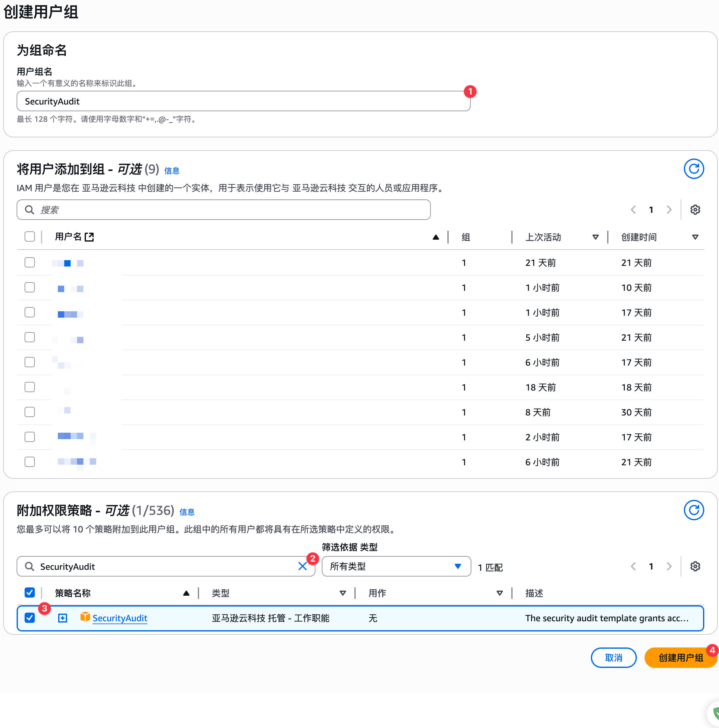Refresh the users list in add-users section
The width and height of the screenshot is (719, 728).
[x=693, y=169]
